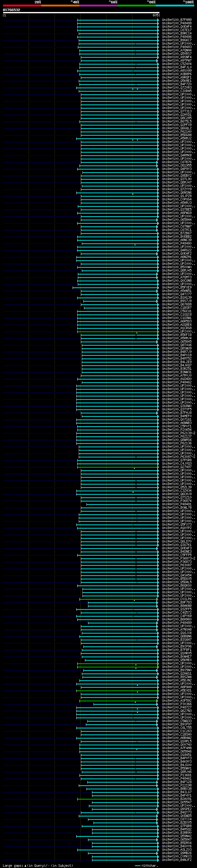The image size is (197, 868).
Task: Click the orange ~40% identity color band
Action: 60,6
